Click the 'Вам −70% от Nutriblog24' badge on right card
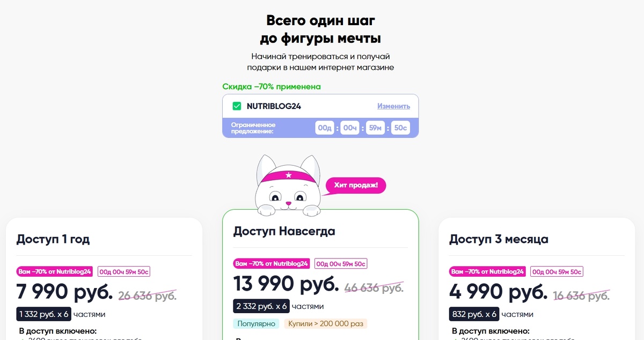Viewport: 644px width, 340px height. [x=488, y=271]
